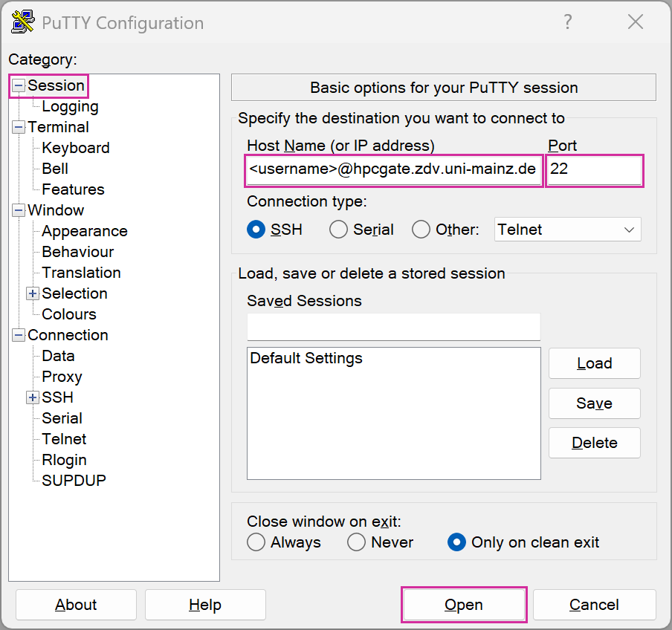Set close window on exit to Never

357,542
